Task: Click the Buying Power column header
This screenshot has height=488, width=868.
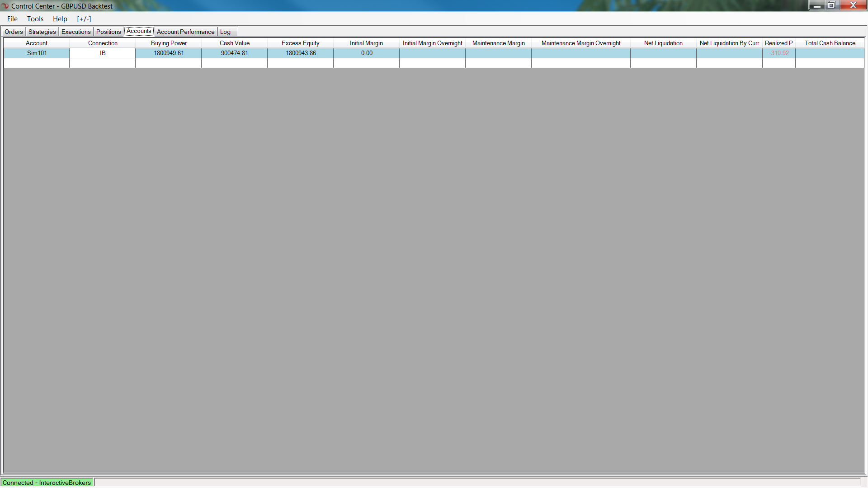Action: click(169, 43)
